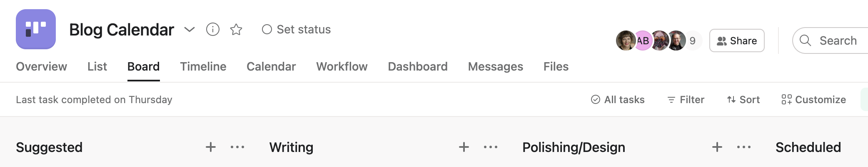The height and width of the screenshot is (167, 868).
Task: Star the Blog Calendar project
Action: (x=236, y=30)
